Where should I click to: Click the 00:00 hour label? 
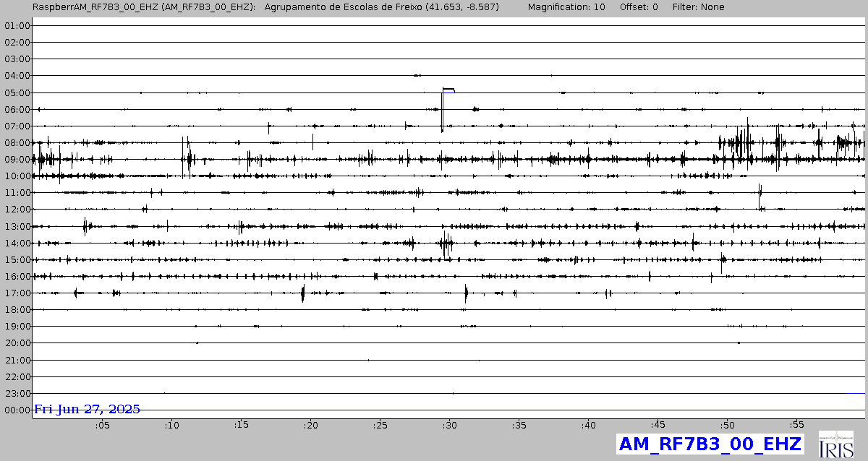(x=17, y=410)
